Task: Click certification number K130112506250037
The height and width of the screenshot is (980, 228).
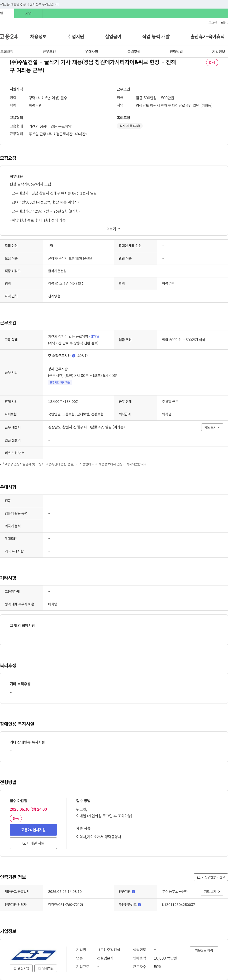Action: pos(179,905)
